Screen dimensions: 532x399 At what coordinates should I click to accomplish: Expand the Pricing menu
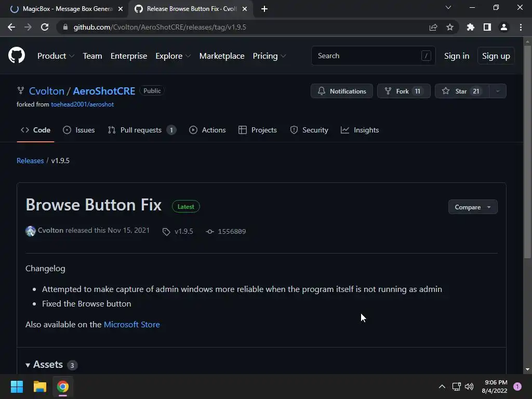(270, 56)
